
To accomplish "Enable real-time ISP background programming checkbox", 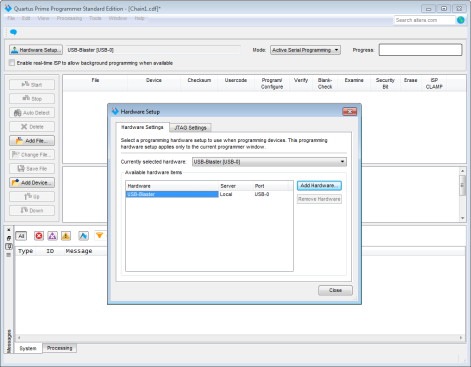I will (x=12, y=63).
